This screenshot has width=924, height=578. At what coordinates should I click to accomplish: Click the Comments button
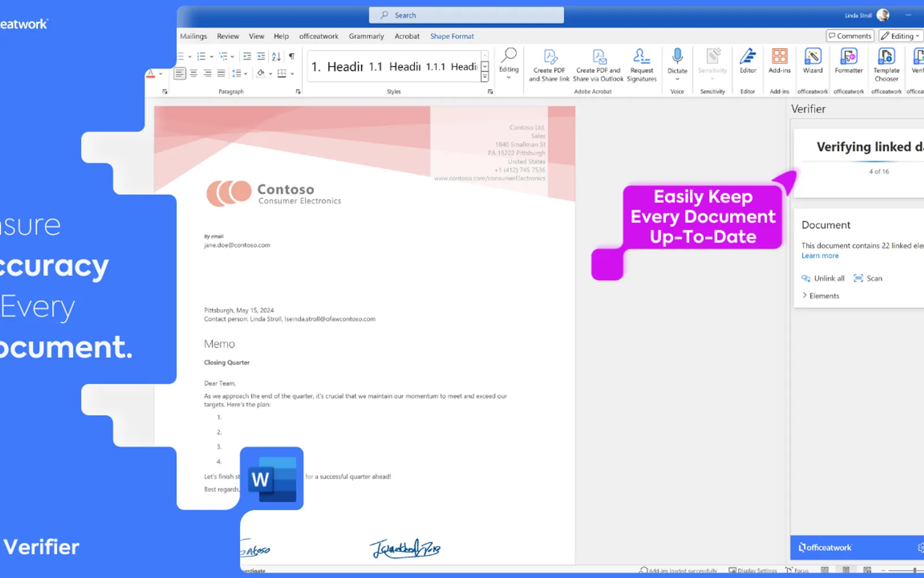pos(850,36)
